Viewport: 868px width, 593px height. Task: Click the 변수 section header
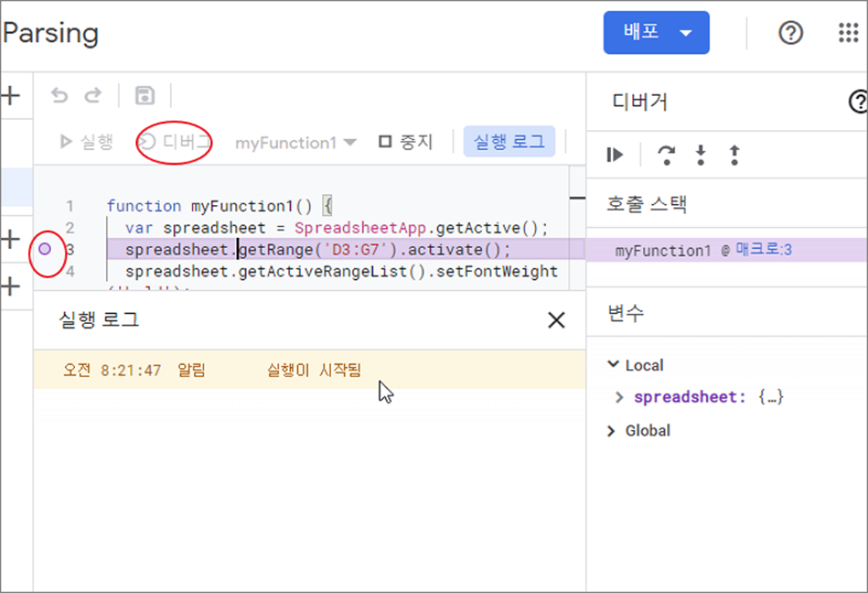pyautogui.click(x=626, y=313)
